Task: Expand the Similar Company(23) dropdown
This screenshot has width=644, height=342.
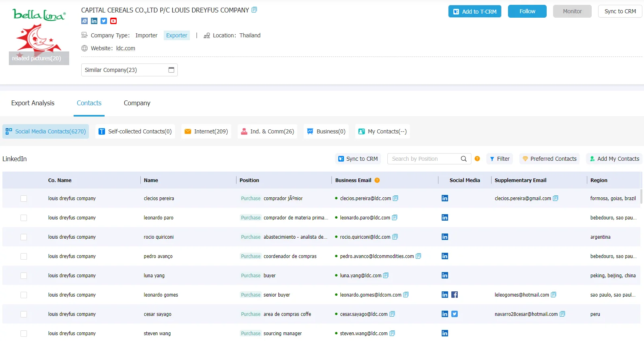Action: pyautogui.click(x=130, y=70)
